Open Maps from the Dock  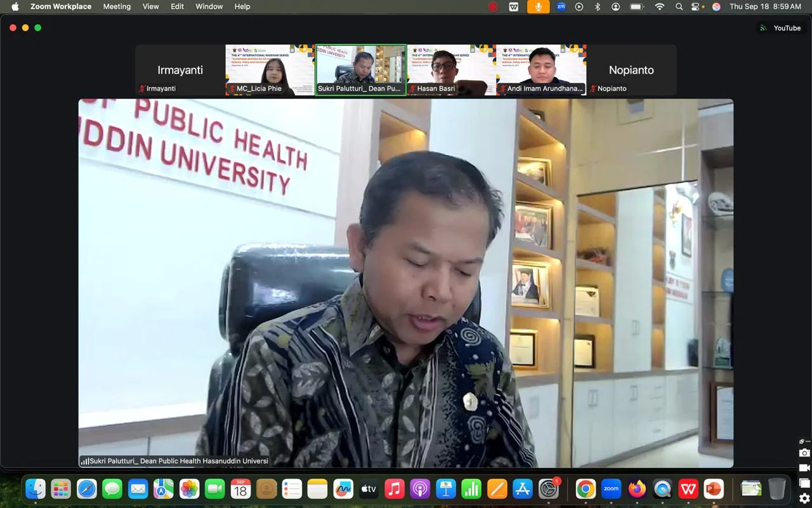(164, 489)
